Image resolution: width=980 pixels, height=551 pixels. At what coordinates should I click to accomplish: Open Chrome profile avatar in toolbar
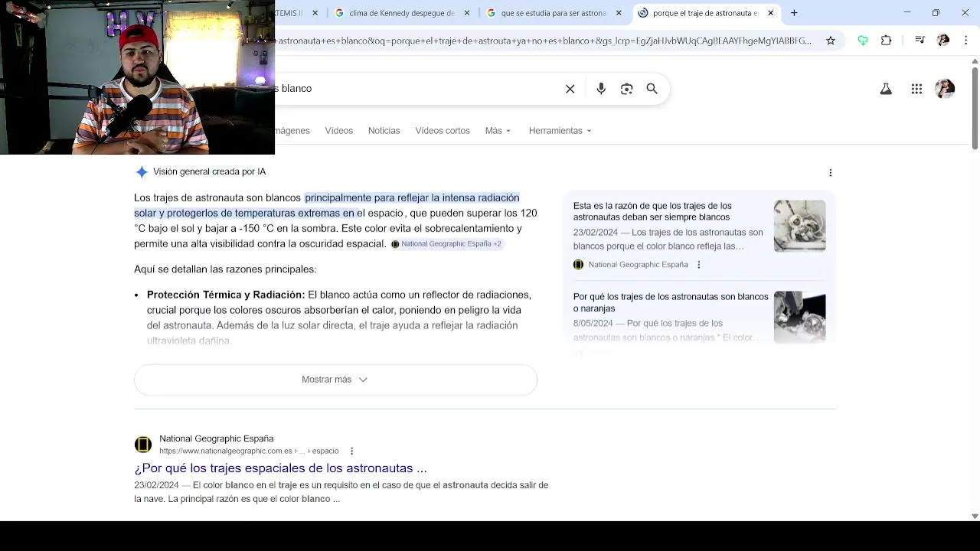(943, 41)
